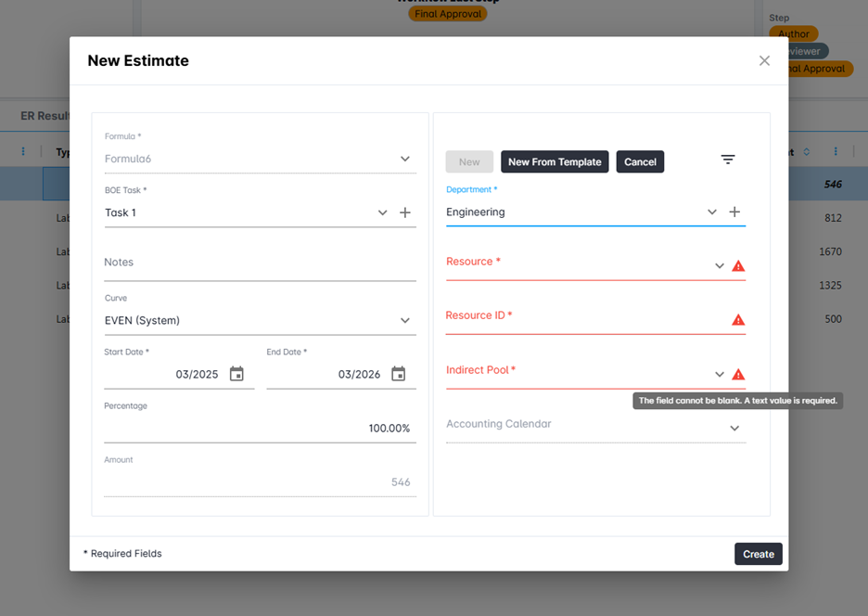Click into the Notes text field

260,263
